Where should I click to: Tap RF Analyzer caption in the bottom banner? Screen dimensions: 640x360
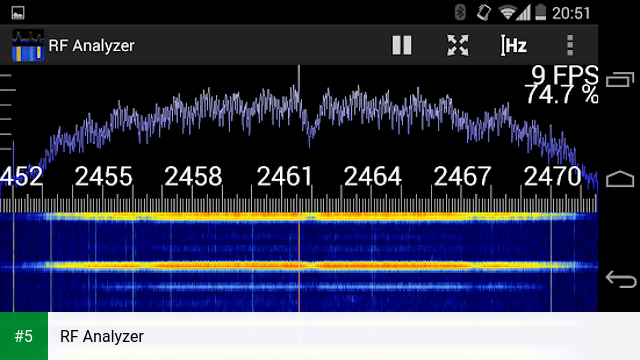(102, 336)
